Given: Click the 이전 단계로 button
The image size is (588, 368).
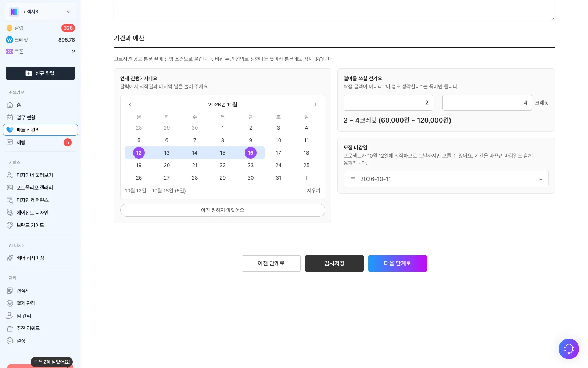Looking at the screenshot, I should pyautogui.click(x=271, y=263).
